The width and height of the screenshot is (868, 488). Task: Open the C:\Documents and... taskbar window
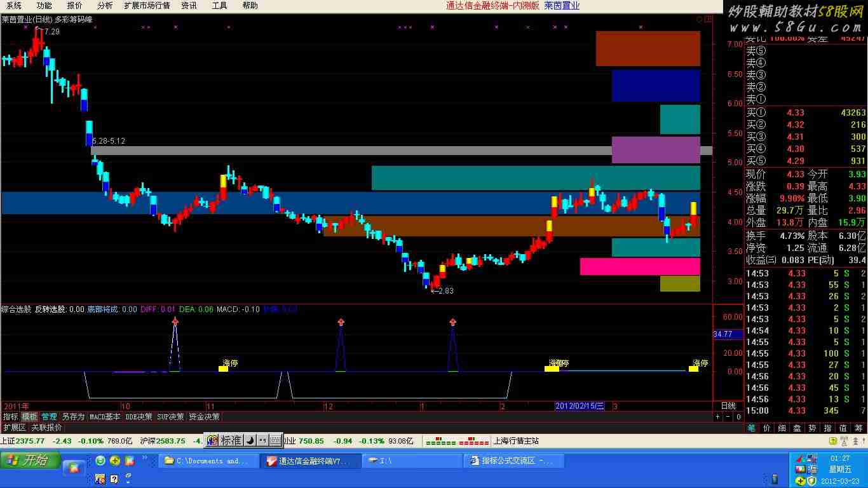pyautogui.click(x=209, y=461)
